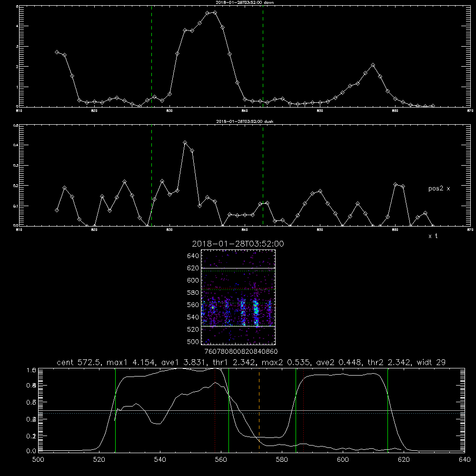The height and width of the screenshot is (476, 476).
Task: Click the dusk plot highest diamond at x=832
Action: point(185,142)
